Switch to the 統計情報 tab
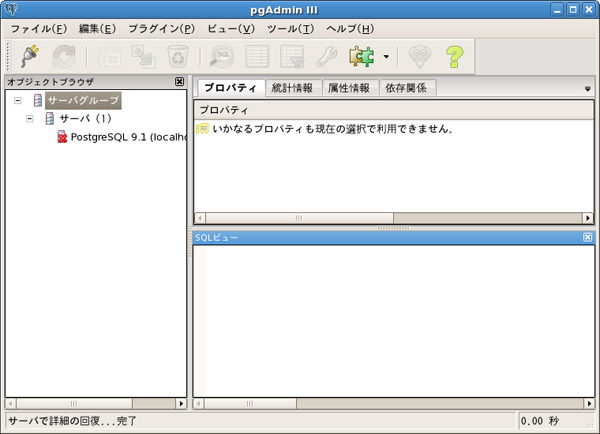This screenshot has width=600, height=434. pyautogui.click(x=293, y=88)
